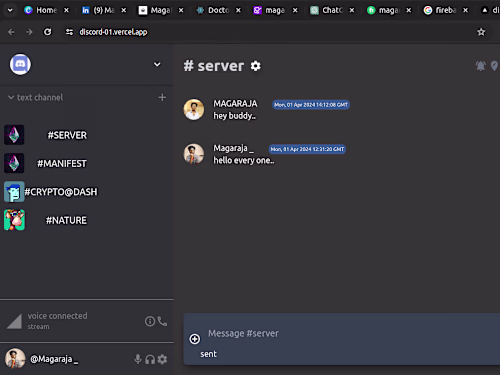Screen dimensions: 500x375
Task: Click the @Magaraja _ username
Action: 54,359
